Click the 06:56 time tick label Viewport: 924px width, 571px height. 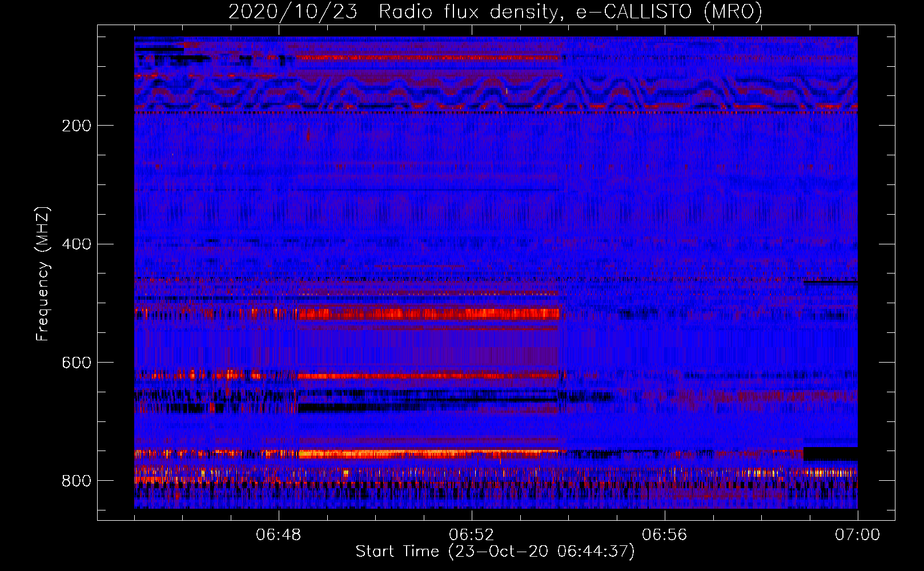[x=665, y=535]
